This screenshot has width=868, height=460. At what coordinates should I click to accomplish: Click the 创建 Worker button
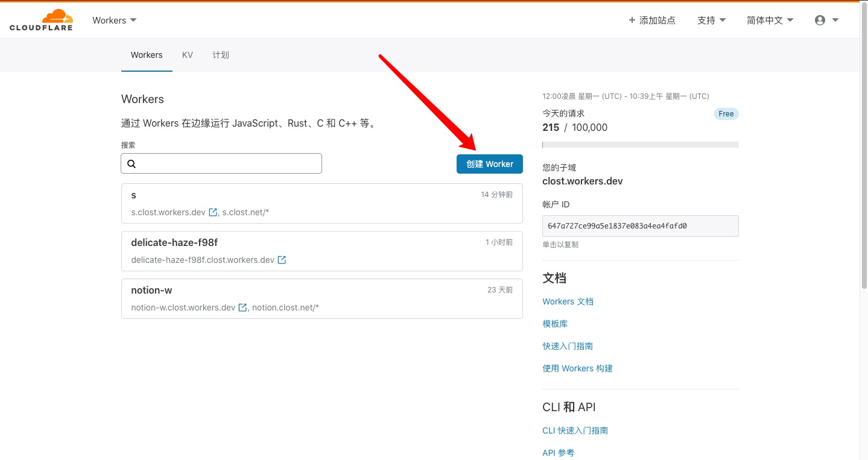pos(490,164)
